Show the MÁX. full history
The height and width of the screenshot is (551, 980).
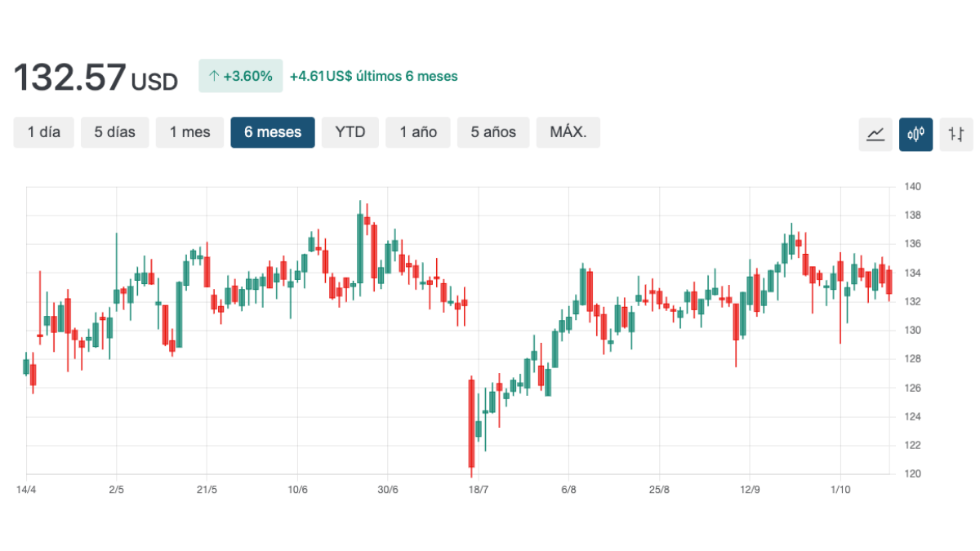coord(568,132)
